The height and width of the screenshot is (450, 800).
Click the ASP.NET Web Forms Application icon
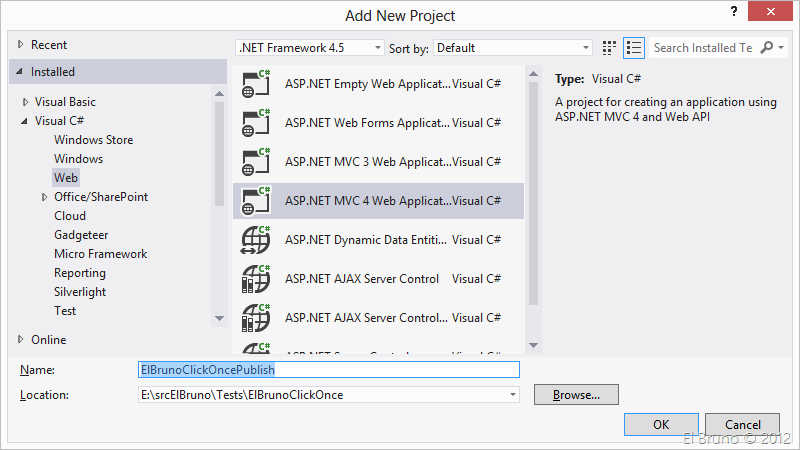256,124
